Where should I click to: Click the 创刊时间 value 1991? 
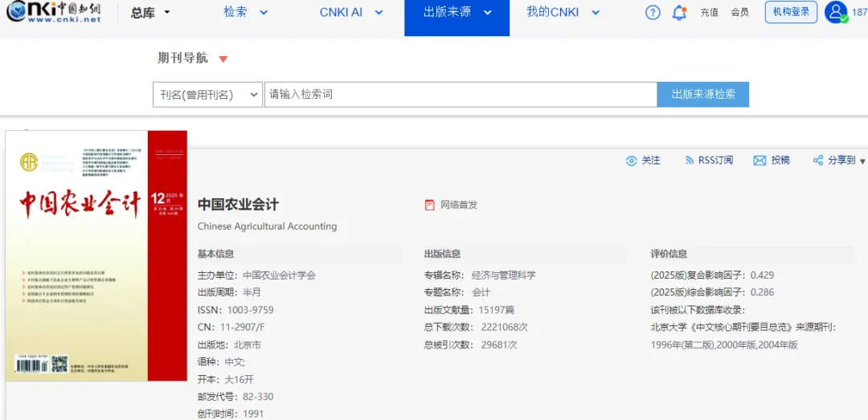253,414
